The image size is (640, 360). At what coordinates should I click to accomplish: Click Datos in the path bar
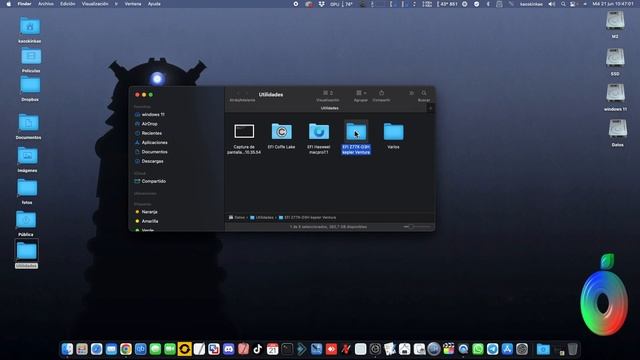tap(237, 218)
